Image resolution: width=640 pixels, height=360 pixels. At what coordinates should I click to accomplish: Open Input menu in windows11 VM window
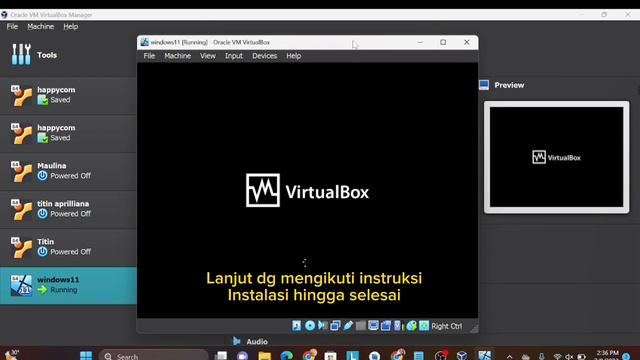[234, 56]
